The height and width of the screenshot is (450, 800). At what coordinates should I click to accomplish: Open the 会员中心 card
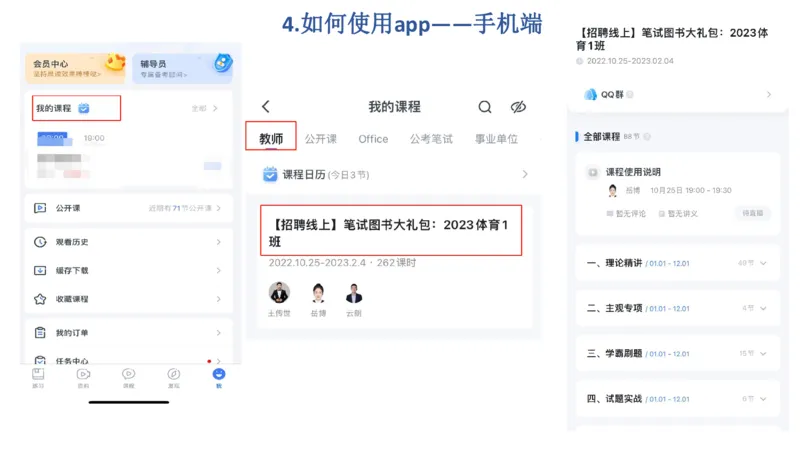(76, 68)
